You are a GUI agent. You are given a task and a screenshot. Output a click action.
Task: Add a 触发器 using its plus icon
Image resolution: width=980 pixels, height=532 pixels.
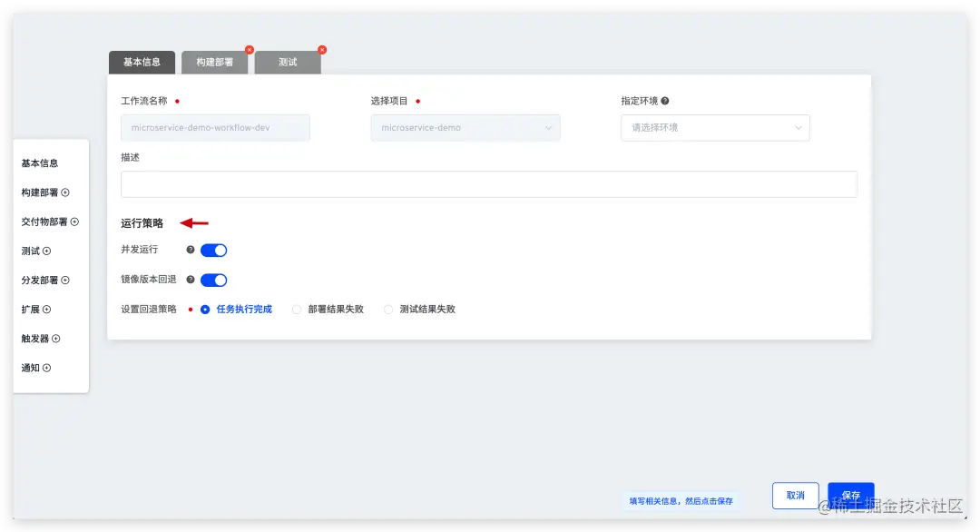55,339
